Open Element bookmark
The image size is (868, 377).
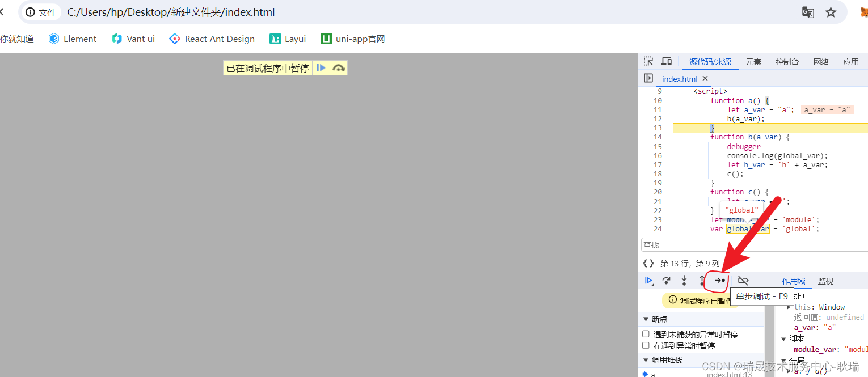click(73, 39)
